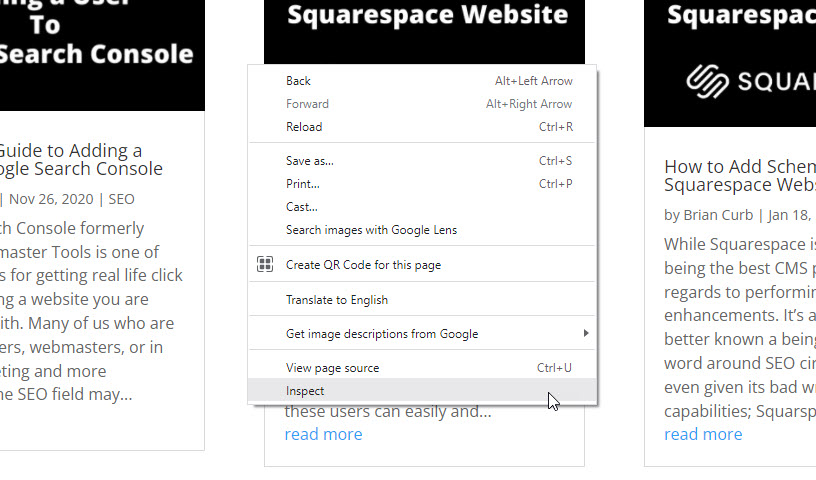
Task: Open the Google Search Console article title
Action: [x=81, y=159]
